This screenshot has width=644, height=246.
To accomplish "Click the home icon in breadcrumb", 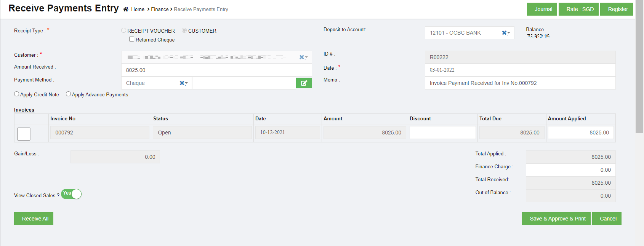I will [x=125, y=10].
